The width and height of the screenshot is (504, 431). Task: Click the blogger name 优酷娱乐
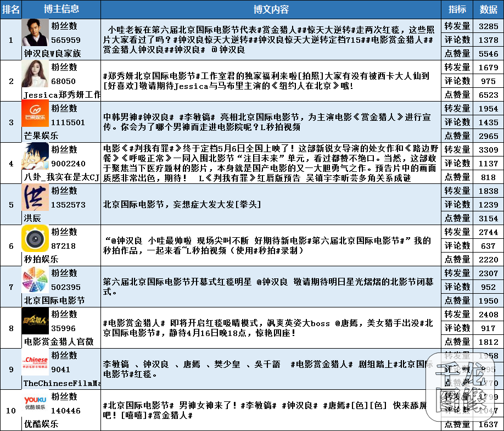(x=41, y=424)
